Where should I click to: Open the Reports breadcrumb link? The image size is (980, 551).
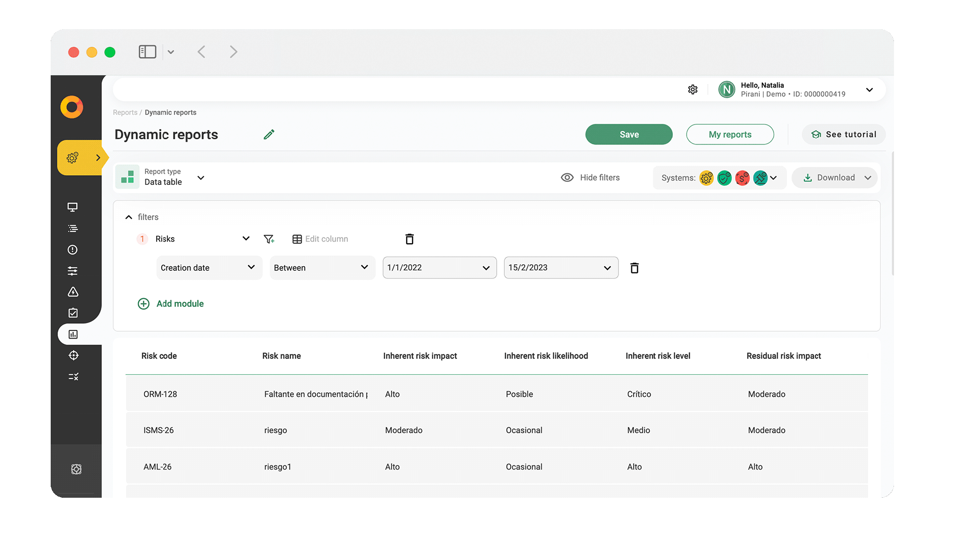(125, 112)
